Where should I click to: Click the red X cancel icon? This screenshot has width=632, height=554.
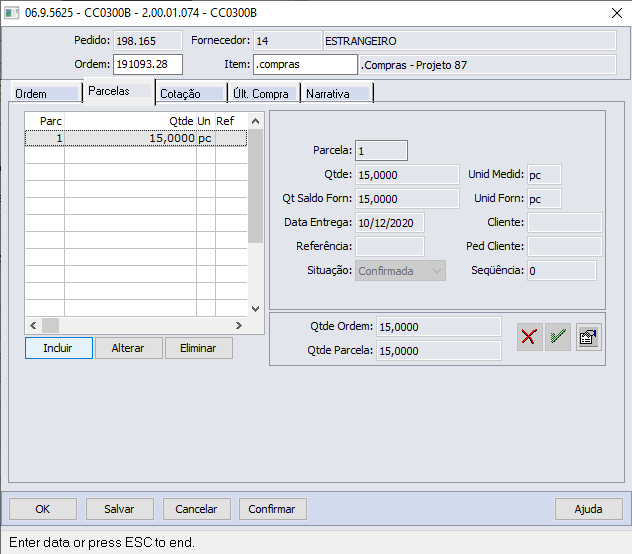point(529,337)
